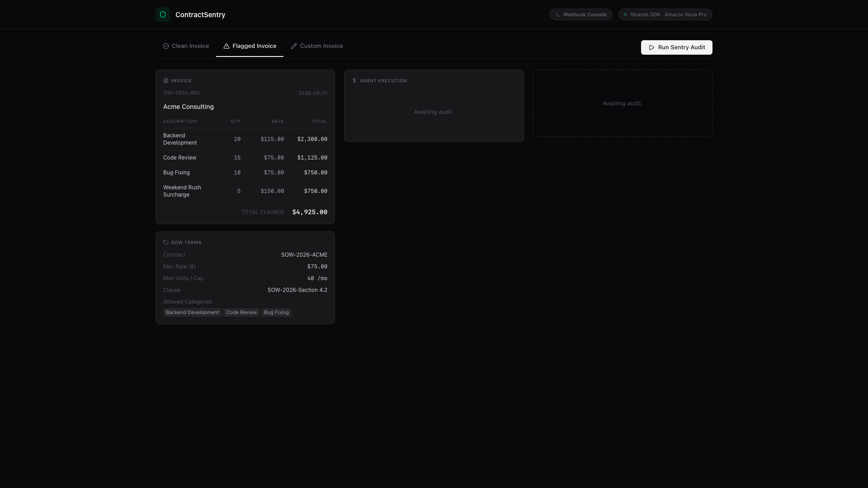Click the Backend Development line item description
Viewport: 868px width, 488px height.
click(x=180, y=139)
